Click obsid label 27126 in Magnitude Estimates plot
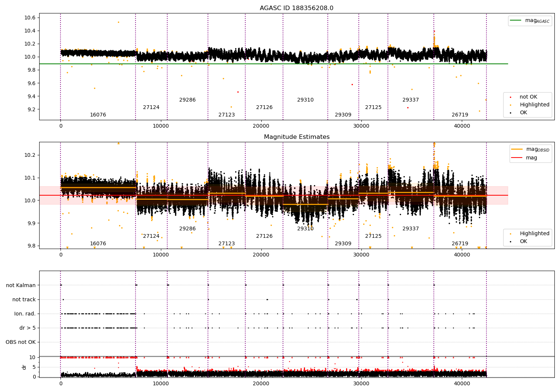Screen dimensions: 560x392 (264, 236)
